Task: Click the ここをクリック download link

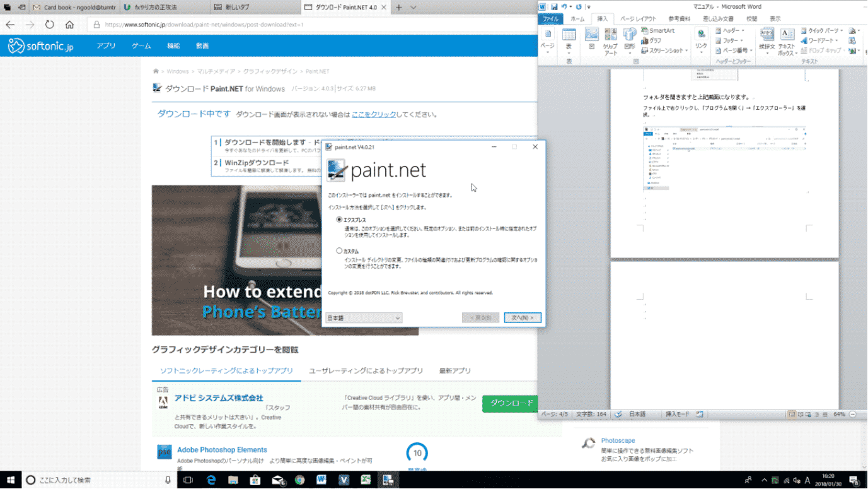Action: [x=374, y=114]
